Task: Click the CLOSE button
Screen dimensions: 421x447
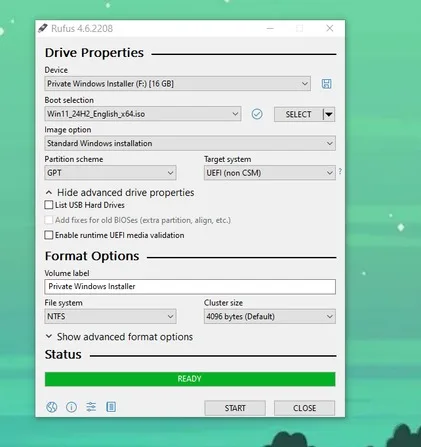Action: 304,408
